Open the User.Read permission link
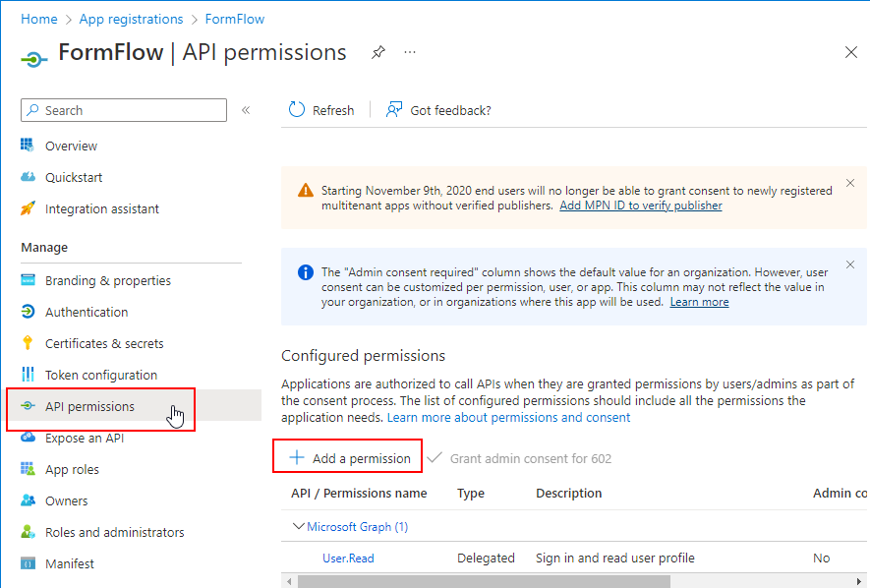 click(x=348, y=558)
